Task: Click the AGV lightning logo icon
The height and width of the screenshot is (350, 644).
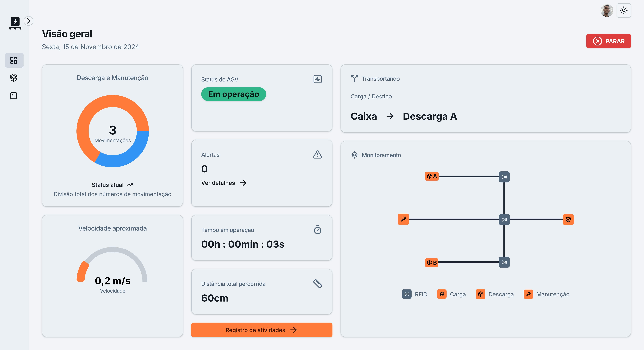Action: [15, 23]
